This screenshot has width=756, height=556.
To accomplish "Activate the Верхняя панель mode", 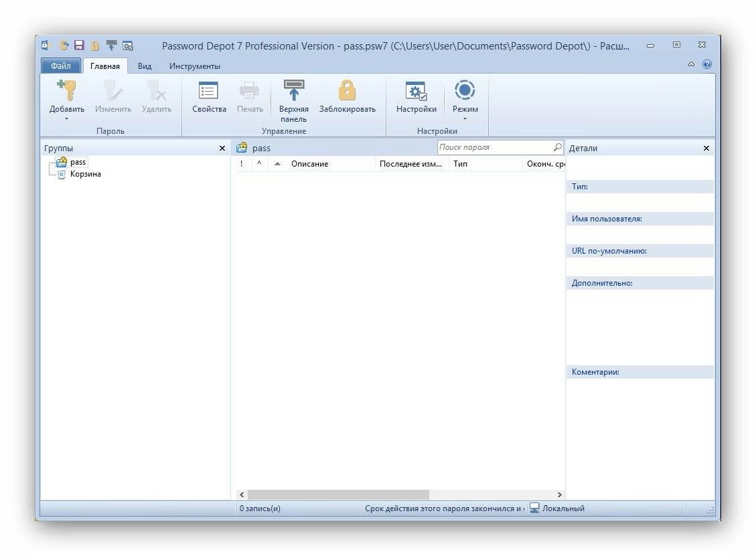I will pos(293,101).
